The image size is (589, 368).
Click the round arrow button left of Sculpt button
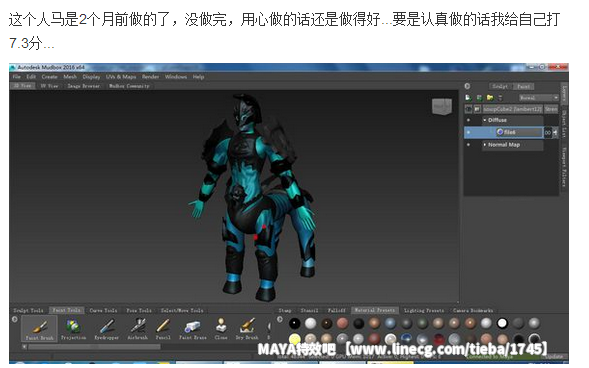click(x=467, y=86)
